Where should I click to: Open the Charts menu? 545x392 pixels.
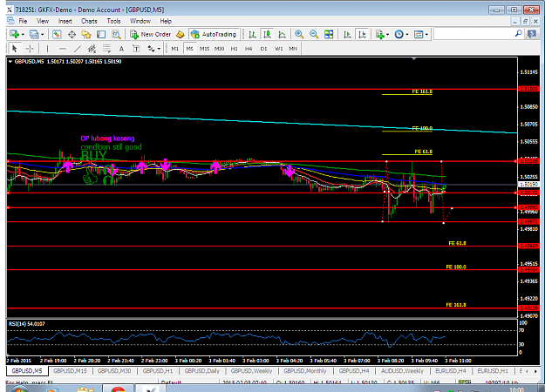coord(89,21)
